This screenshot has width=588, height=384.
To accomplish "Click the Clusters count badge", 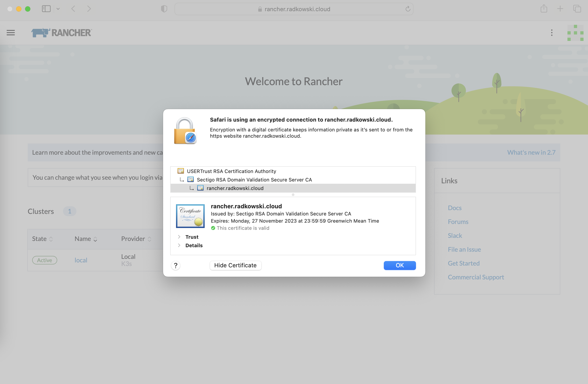I will tap(69, 211).
